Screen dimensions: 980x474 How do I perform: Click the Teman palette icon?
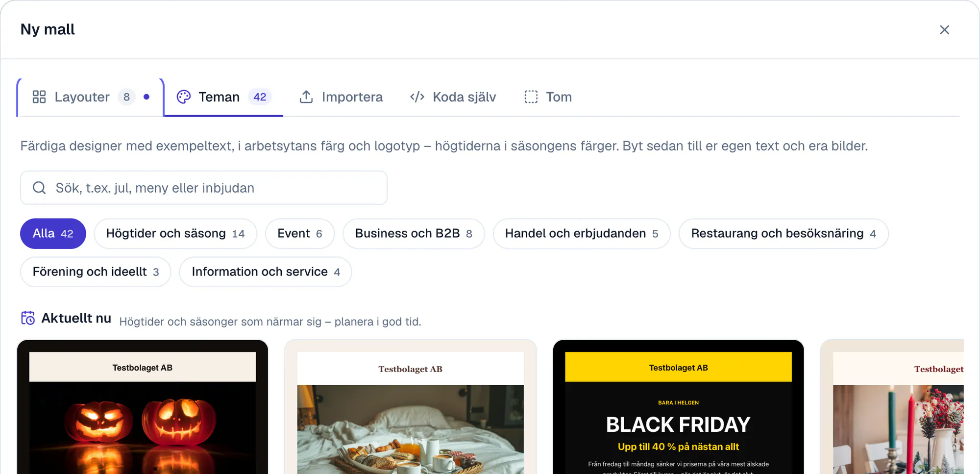click(x=184, y=97)
